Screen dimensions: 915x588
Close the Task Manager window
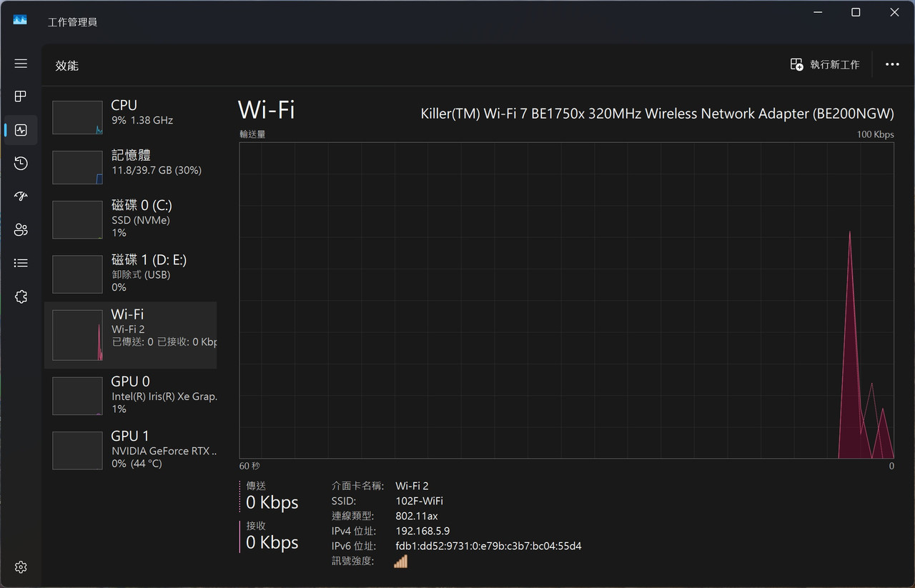[894, 12]
